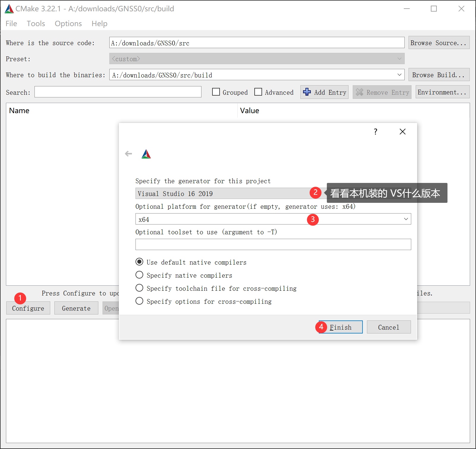
Task: Maximize the CMake window
Action: point(434,9)
